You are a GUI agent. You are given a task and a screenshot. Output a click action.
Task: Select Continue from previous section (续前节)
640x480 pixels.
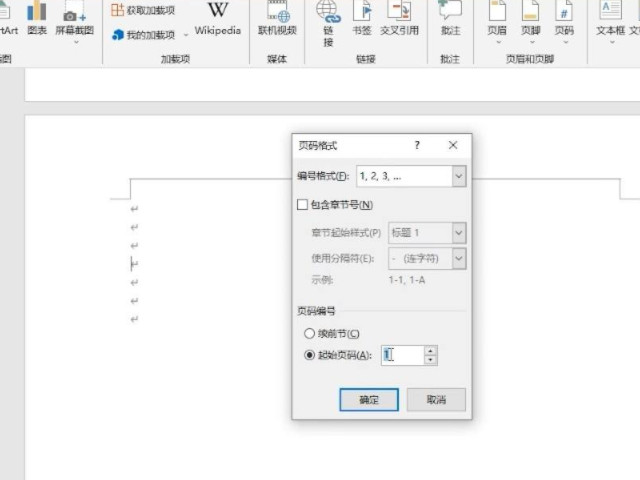pos(309,333)
